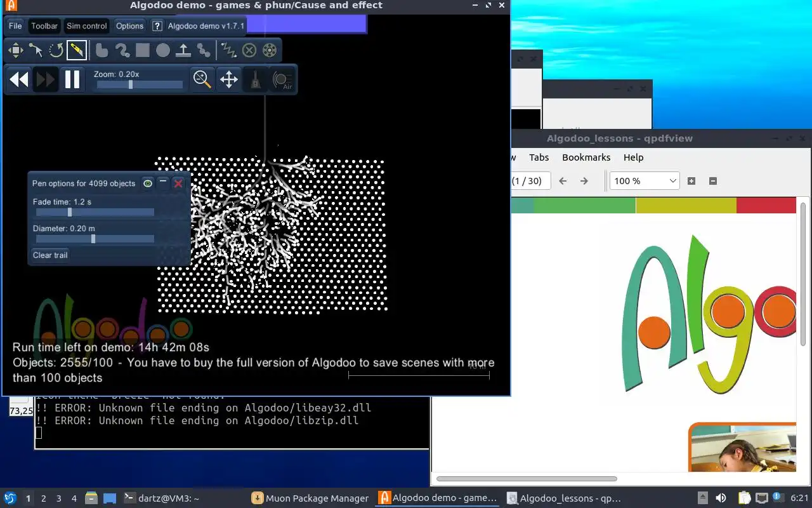Toggle pen visibility eye icon
Viewport: 812px width, 508px height.
coord(148,183)
